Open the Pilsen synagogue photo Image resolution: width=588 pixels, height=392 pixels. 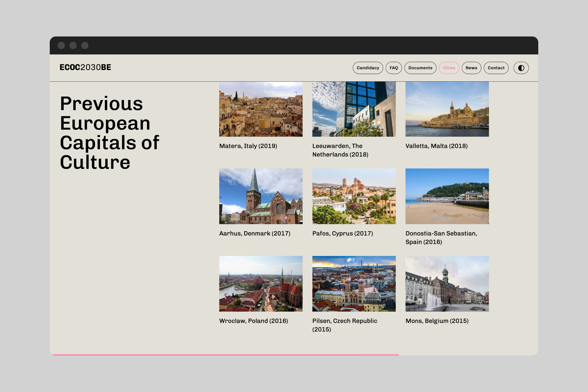[x=354, y=283]
